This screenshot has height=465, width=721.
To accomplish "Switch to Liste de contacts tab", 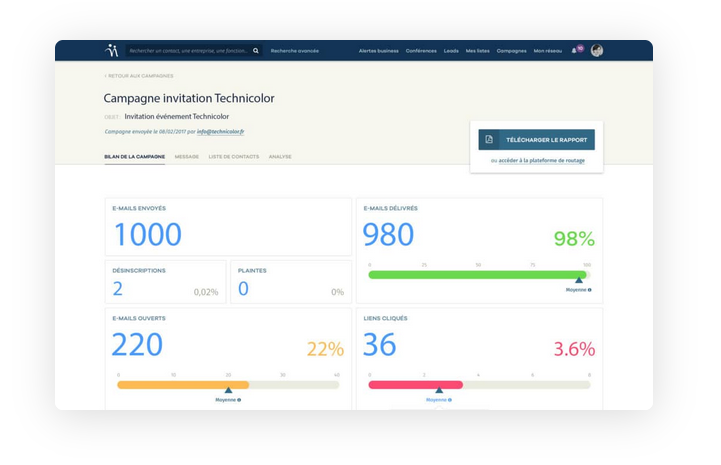I will [234, 157].
